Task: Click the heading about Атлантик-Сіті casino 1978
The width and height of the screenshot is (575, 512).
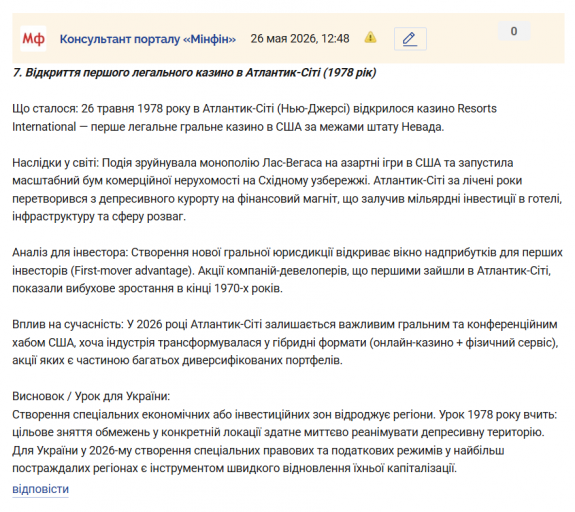Action: point(194,73)
